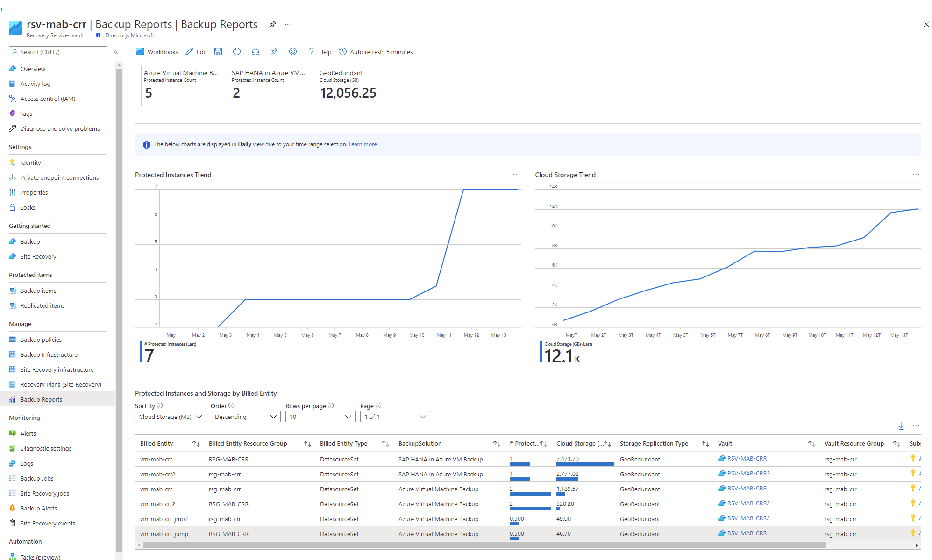The height and width of the screenshot is (560, 932).
Task: Click the Backup Policies menu item
Action: 41,340
